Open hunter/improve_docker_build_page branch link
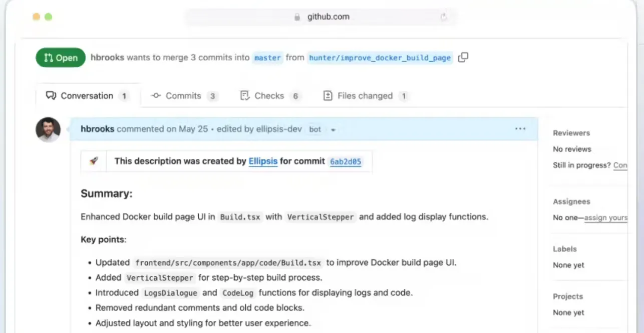This screenshot has width=644, height=333. (x=380, y=58)
